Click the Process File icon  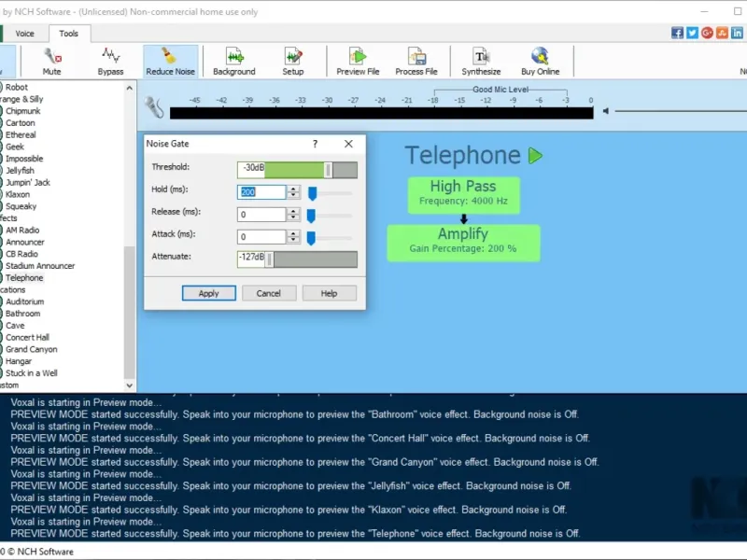[x=416, y=62]
